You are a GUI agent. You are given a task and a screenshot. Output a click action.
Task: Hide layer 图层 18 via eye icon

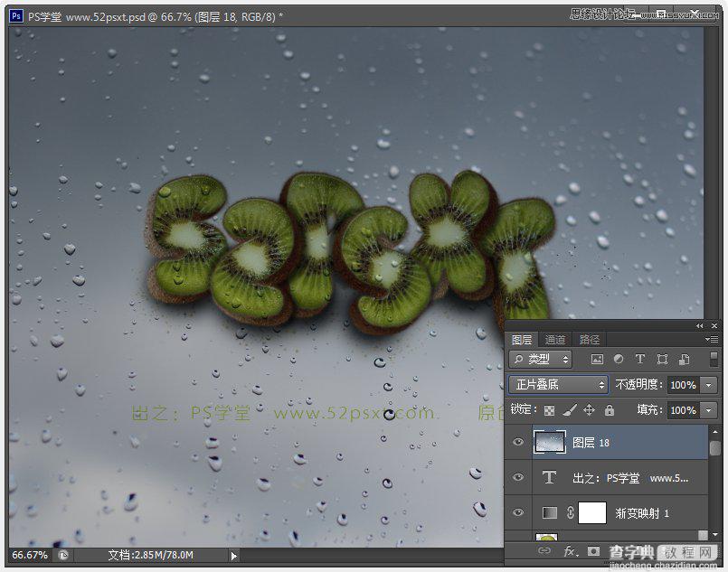click(x=518, y=442)
